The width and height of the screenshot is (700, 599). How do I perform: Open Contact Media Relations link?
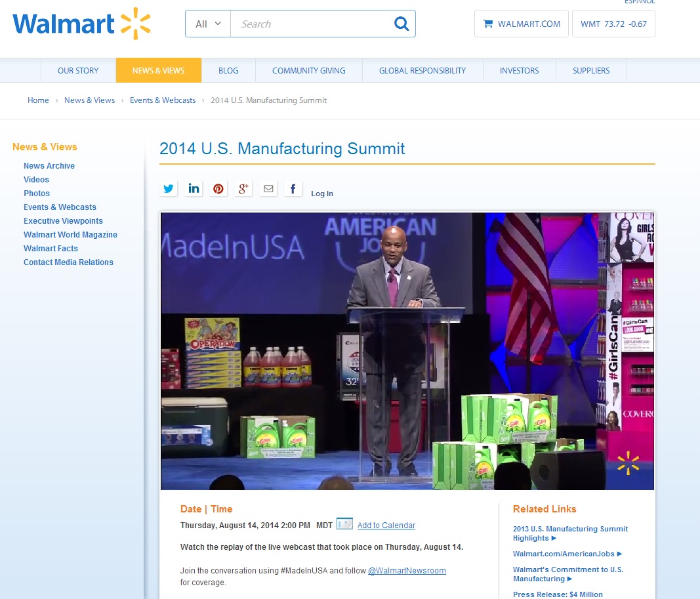[68, 262]
